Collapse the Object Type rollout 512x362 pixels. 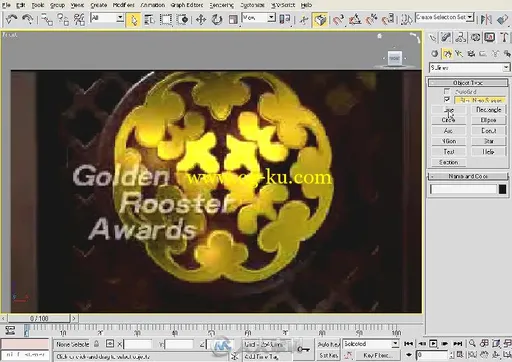pos(468,82)
